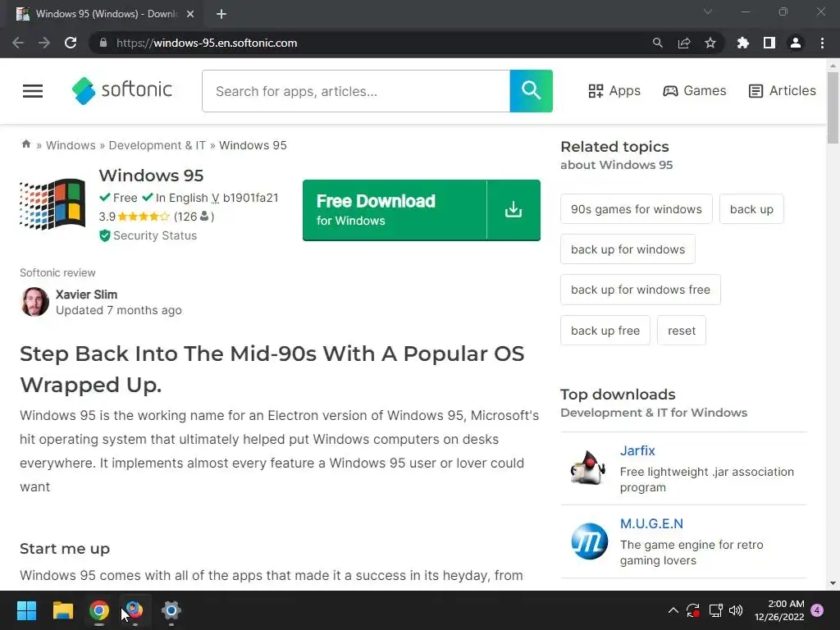Click the volume speaker icon
The height and width of the screenshot is (630, 840).
[736, 610]
